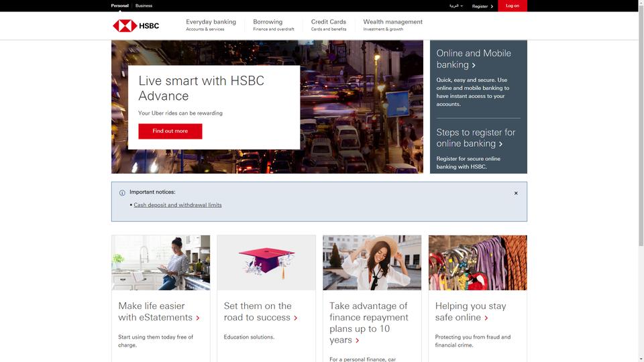Close the Important notices banner
Image resolution: width=644 pixels, height=362 pixels.
click(516, 193)
